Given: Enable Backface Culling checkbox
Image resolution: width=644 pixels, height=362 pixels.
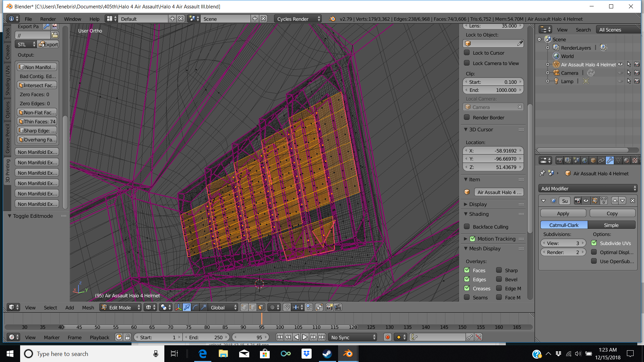Looking at the screenshot, I should 467,227.
